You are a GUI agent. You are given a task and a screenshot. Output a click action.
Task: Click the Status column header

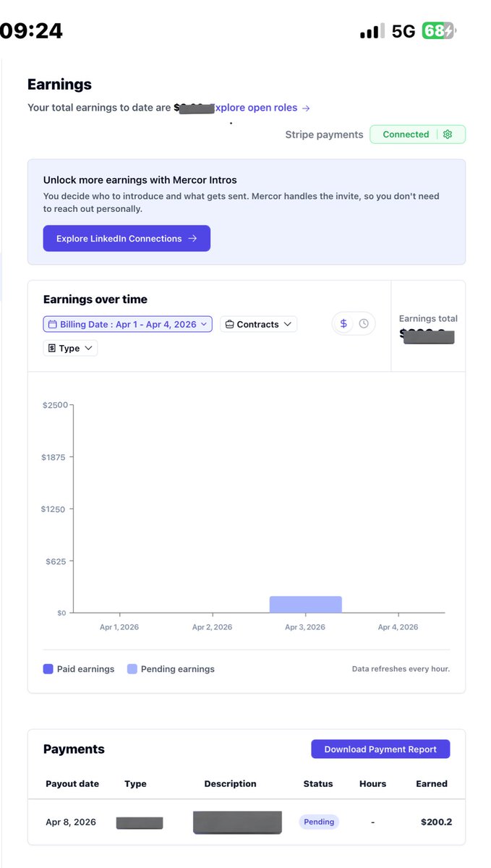318,784
